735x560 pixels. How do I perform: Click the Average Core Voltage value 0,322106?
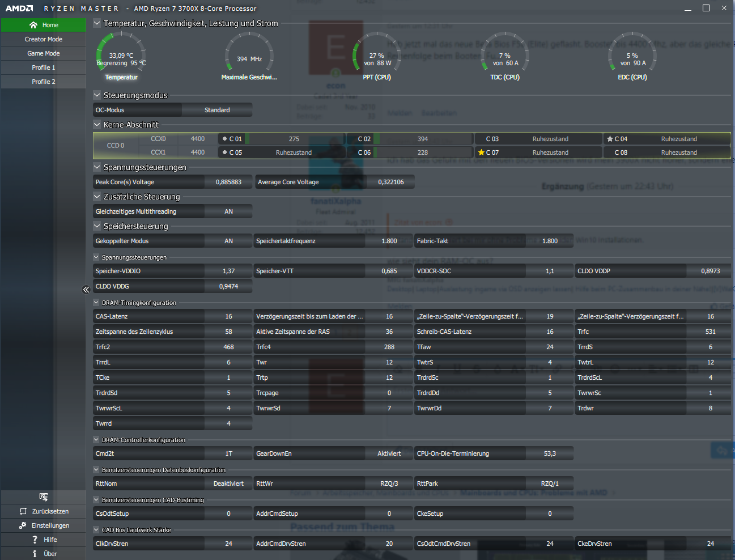[x=391, y=182]
